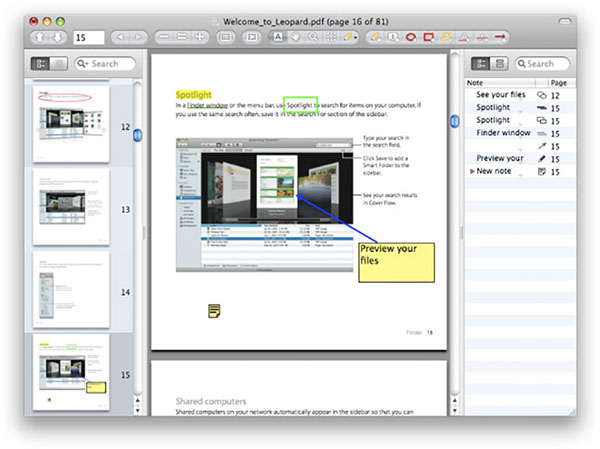Navigate back in history toolbar arrow
The image size is (600, 449).
[120, 38]
